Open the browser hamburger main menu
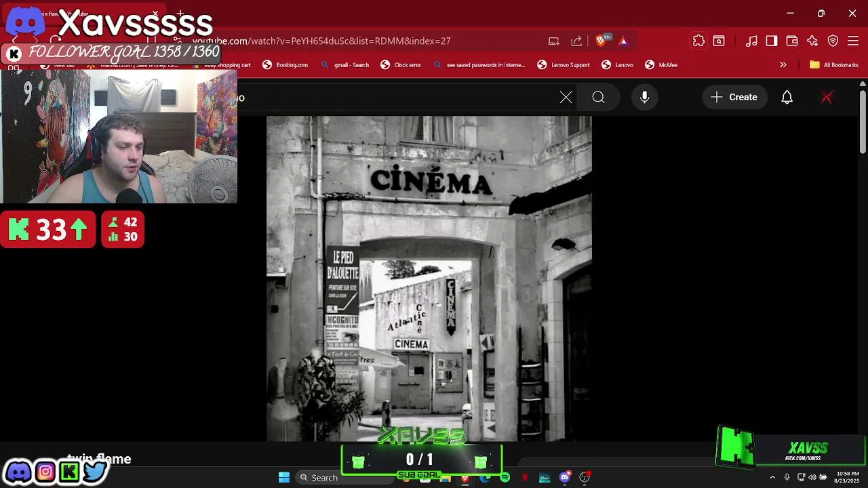Viewport: 868px width, 488px height. 854,41
